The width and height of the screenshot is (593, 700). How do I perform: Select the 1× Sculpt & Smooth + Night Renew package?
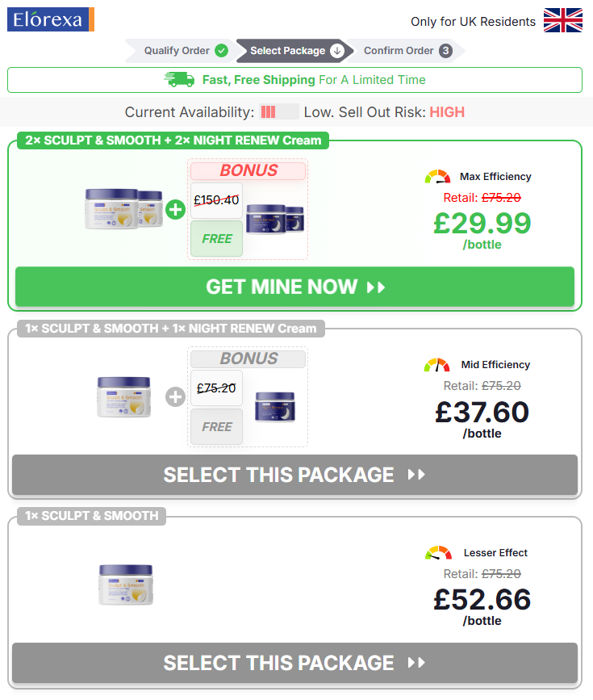click(294, 475)
